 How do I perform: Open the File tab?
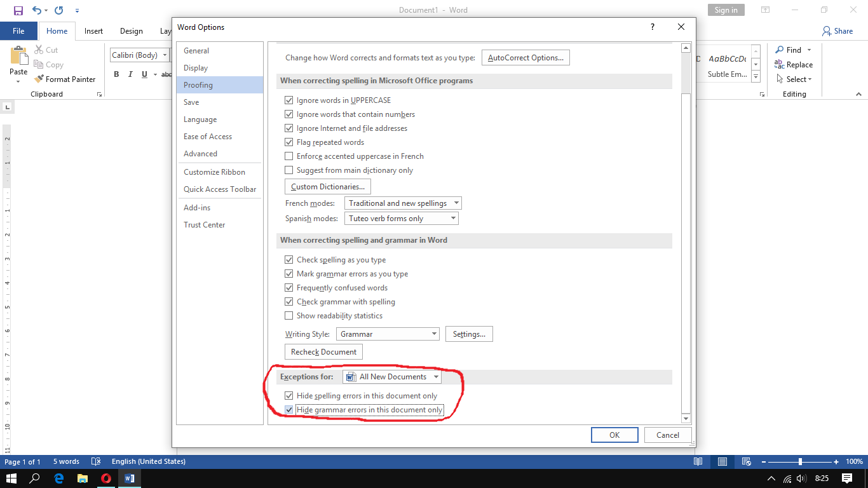tap(18, 31)
